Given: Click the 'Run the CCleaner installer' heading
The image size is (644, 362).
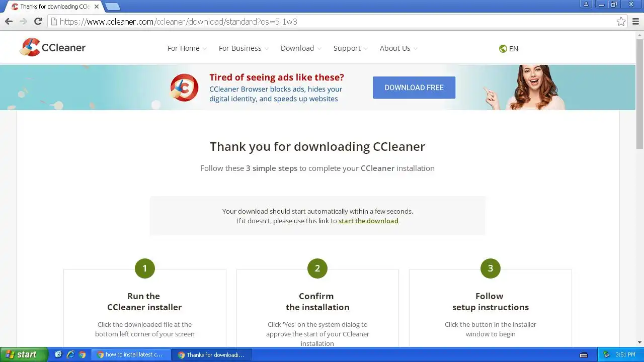Looking at the screenshot, I should pos(144,302).
